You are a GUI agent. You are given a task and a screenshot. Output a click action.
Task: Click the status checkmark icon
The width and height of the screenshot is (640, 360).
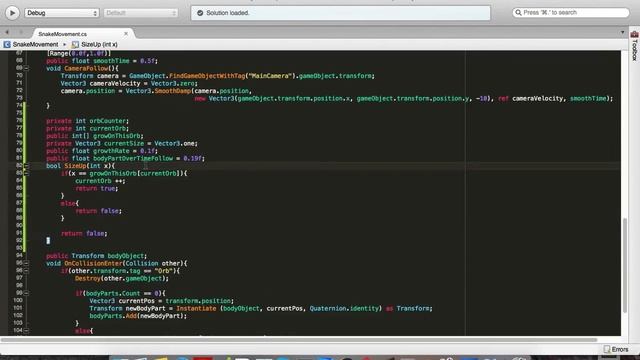pos(200,13)
